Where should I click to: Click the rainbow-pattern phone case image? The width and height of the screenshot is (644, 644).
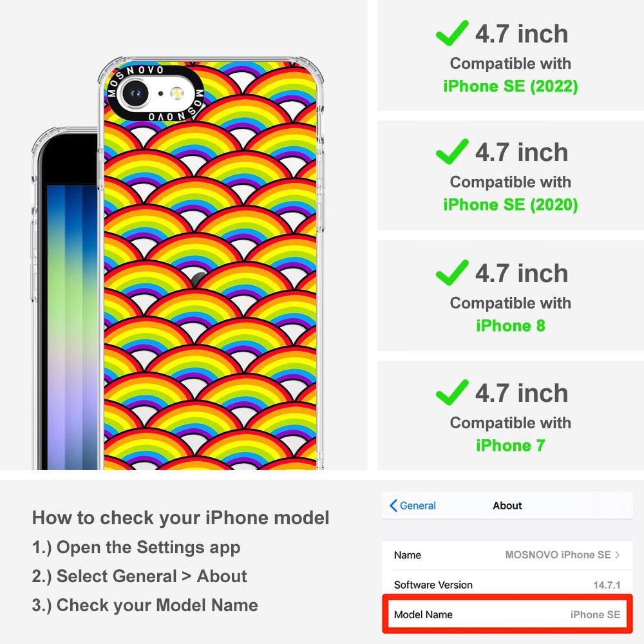pos(211,263)
